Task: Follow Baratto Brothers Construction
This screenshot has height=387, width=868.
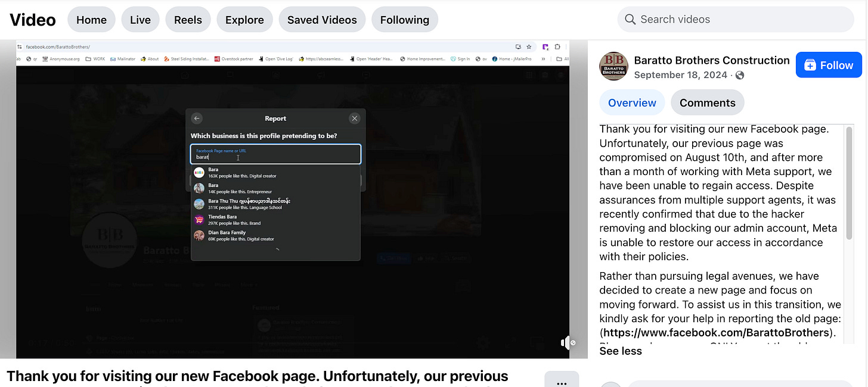Action: (829, 65)
